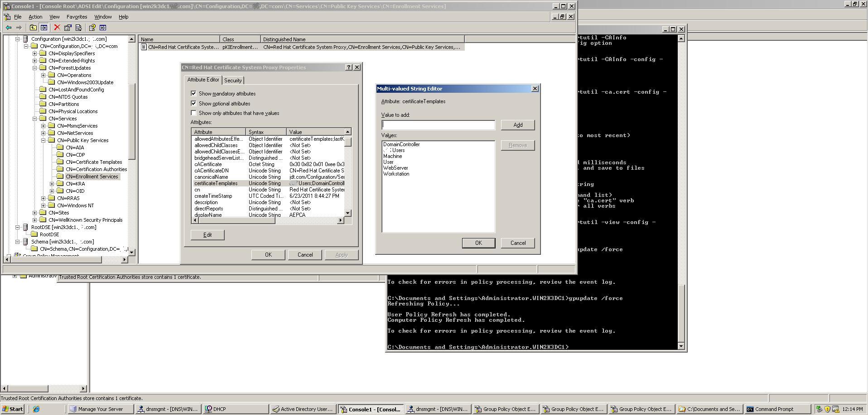Toggle the Show/Hide Console Tree icon
Viewport: 868px width, 415px height.
pyautogui.click(x=44, y=28)
